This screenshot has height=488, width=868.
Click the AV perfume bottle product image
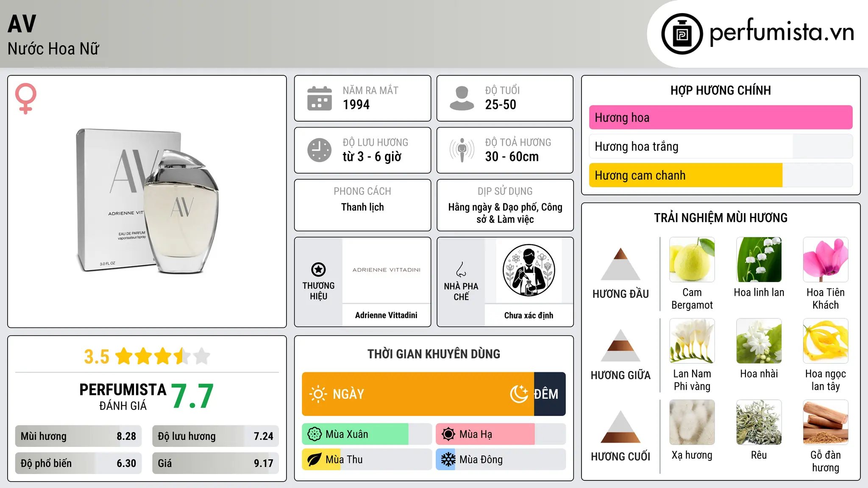tap(147, 201)
